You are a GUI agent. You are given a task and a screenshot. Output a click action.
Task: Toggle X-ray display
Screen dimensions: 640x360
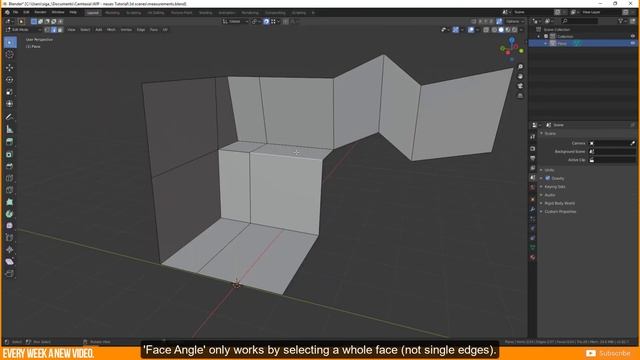click(486, 30)
